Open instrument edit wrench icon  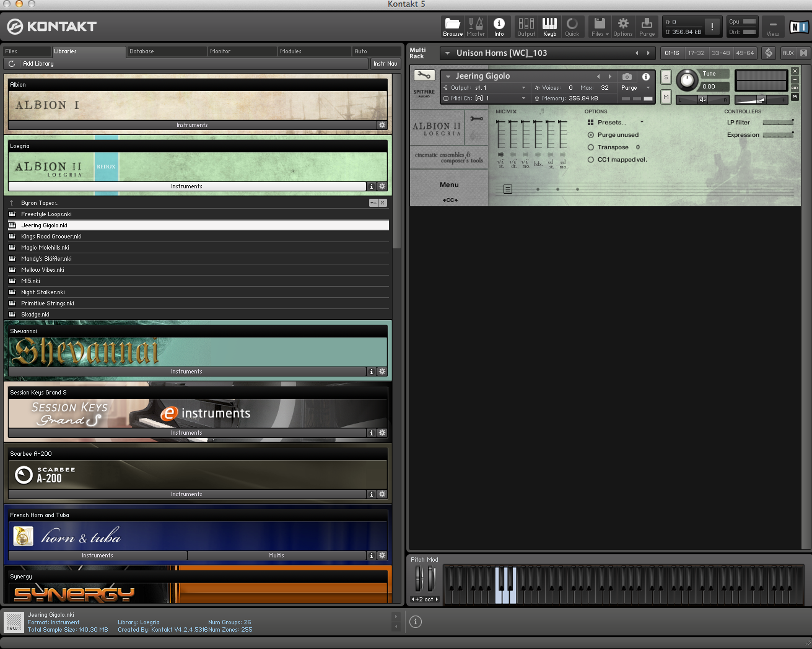424,76
